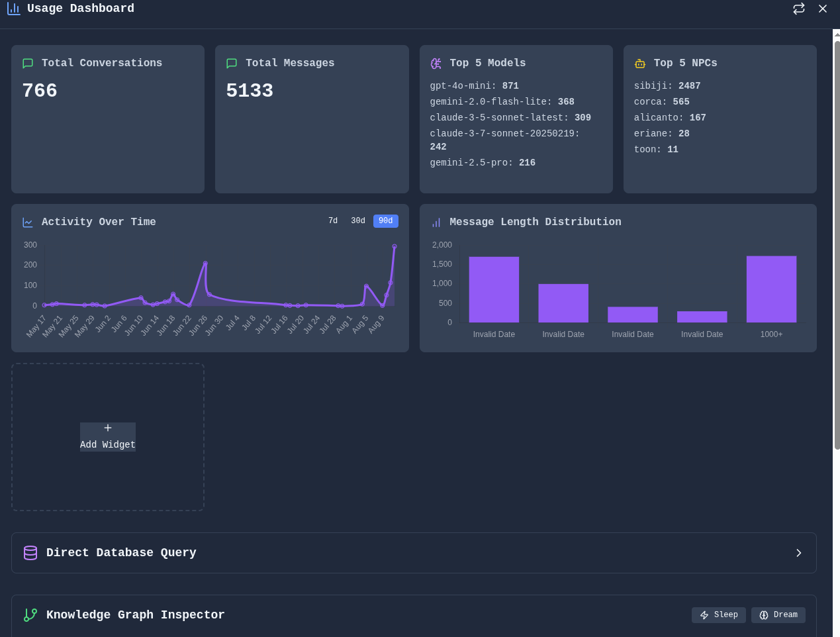This screenshot has height=637, width=840.
Task: Click the Dream button
Action: 778,614
